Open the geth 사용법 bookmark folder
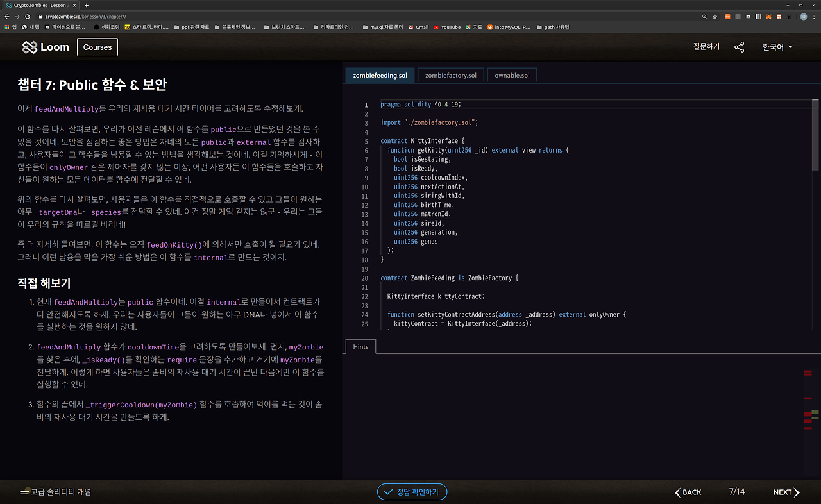Screen dimensions: 821x504 [x=552, y=28]
